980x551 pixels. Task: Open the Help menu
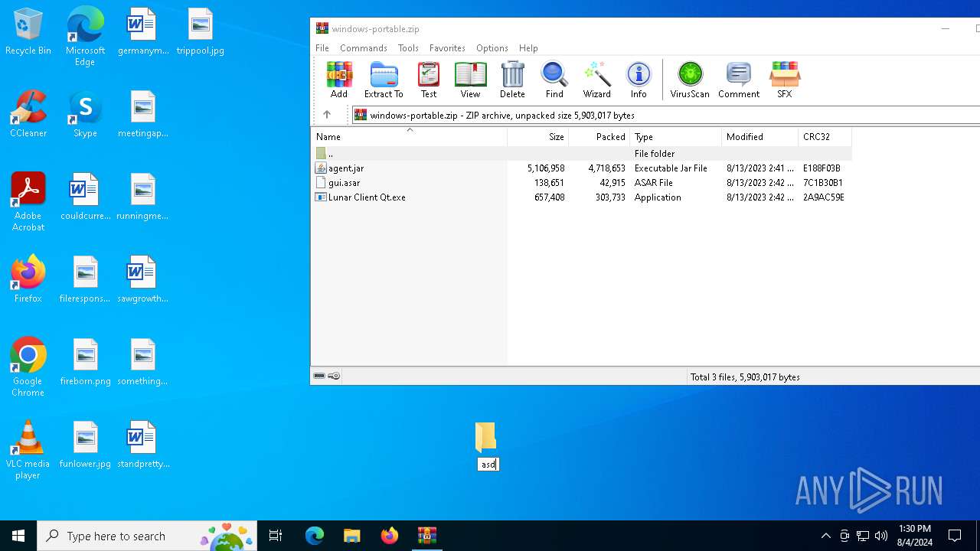[528, 48]
